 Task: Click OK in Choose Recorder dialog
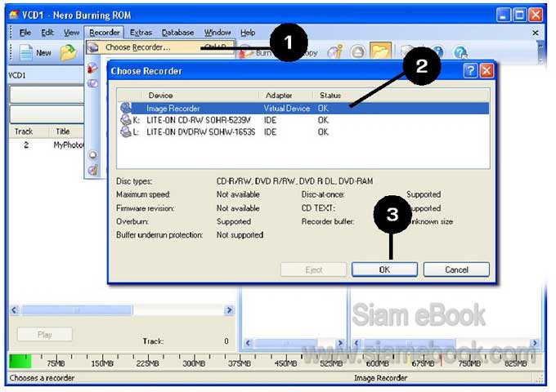[x=384, y=269]
